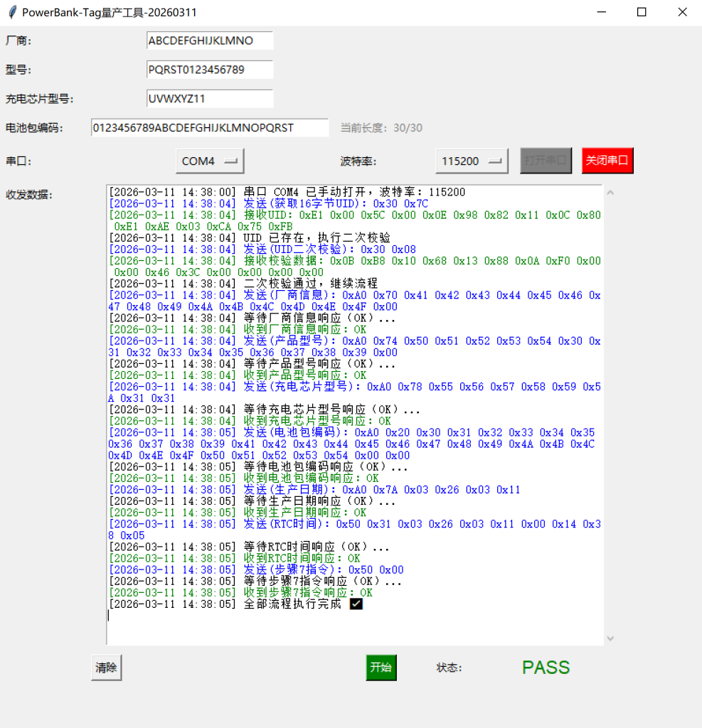Click the log scrollbar down arrow
The width and height of the screenshot is (702, 728).
610,638
